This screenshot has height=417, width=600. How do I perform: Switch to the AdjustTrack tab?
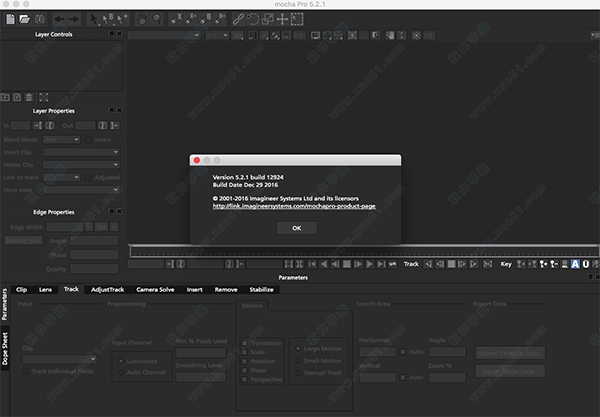(108, 290)
